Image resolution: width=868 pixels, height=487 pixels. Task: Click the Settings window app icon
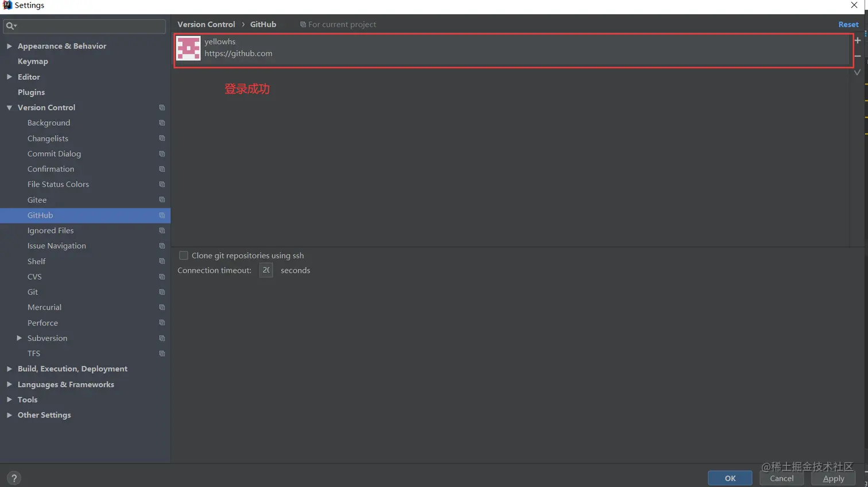pos(7,5)
